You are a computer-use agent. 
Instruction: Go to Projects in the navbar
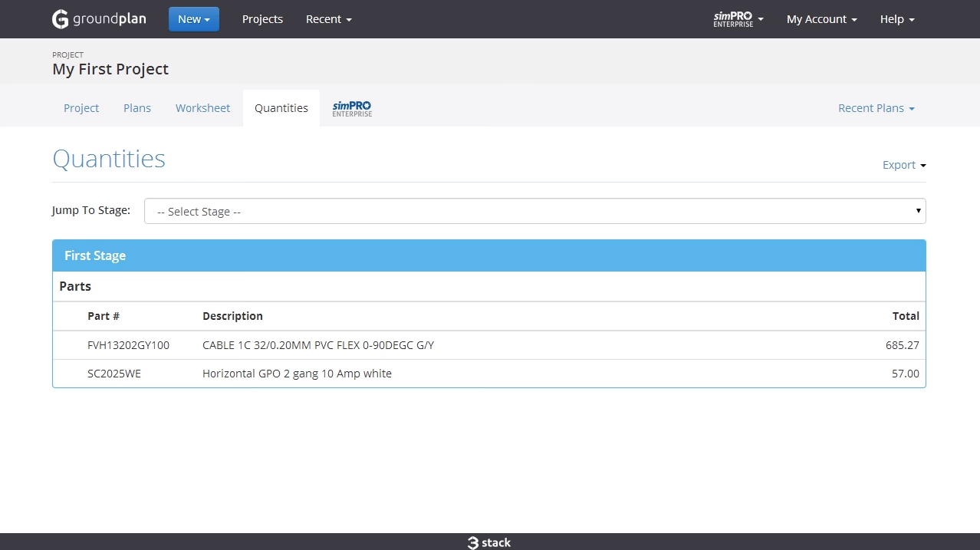262,19
